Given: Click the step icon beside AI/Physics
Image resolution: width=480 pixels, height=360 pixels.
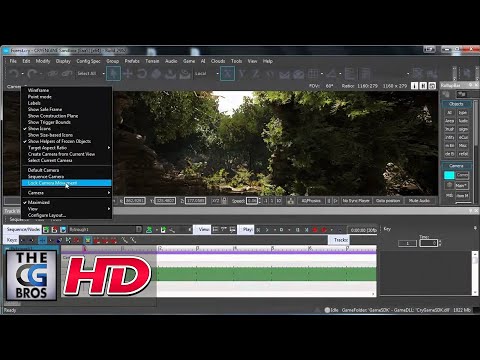Looking at the screenshot, I should (x=336, y=201).
